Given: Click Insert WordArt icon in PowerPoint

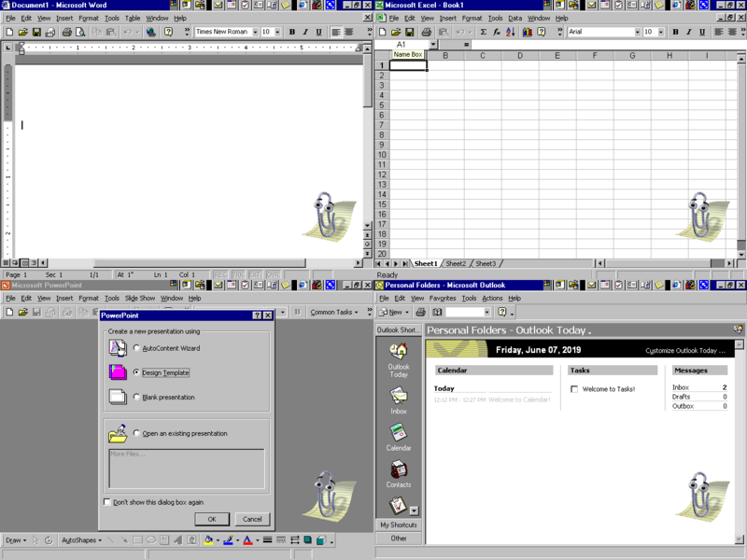Looking at the screenshot, I should [177, 540].
